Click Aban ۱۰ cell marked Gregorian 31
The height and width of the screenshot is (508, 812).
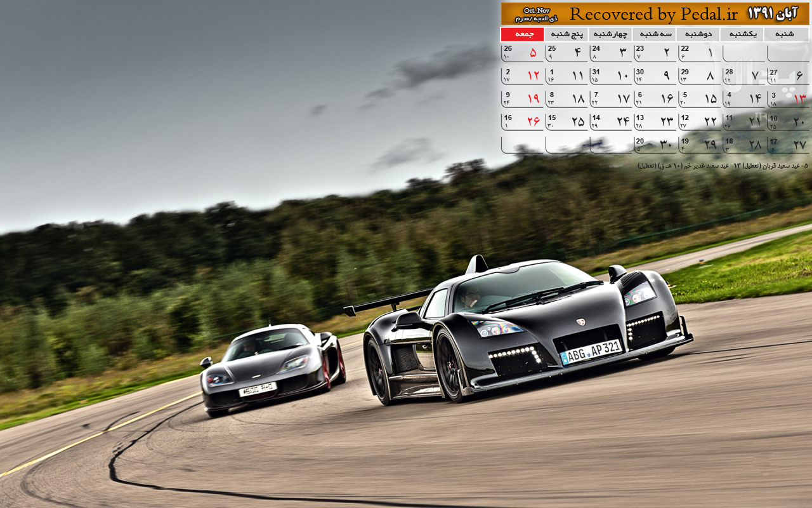pos(610,76)
